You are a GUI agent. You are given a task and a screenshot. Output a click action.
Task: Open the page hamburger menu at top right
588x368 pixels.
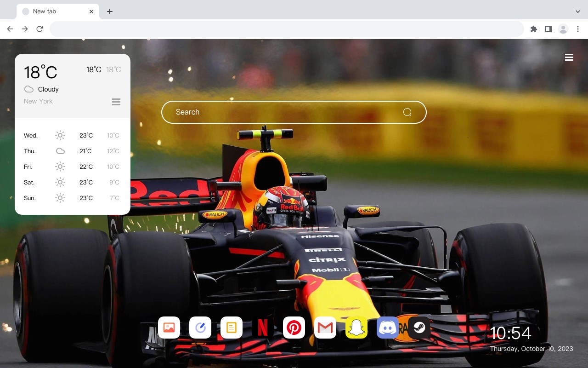click(569, 57)
